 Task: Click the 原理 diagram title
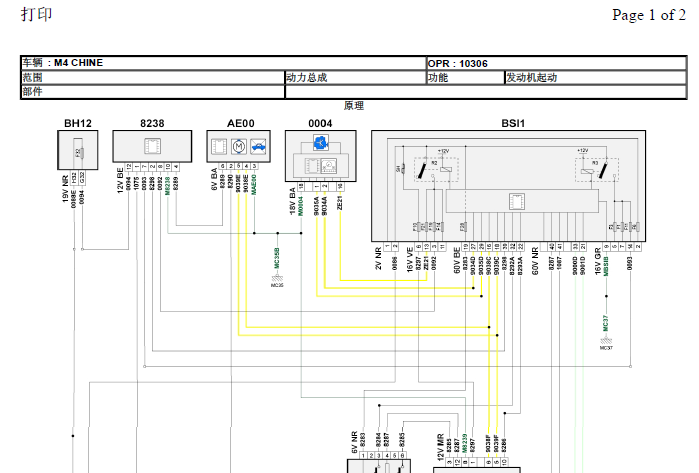tap(354, 106)
